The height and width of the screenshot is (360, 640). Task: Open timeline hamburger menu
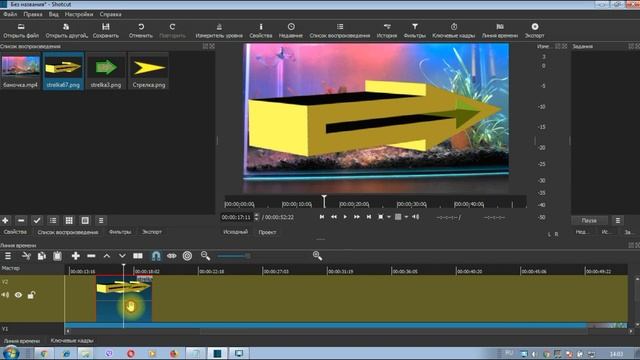(x=8, y=256)
